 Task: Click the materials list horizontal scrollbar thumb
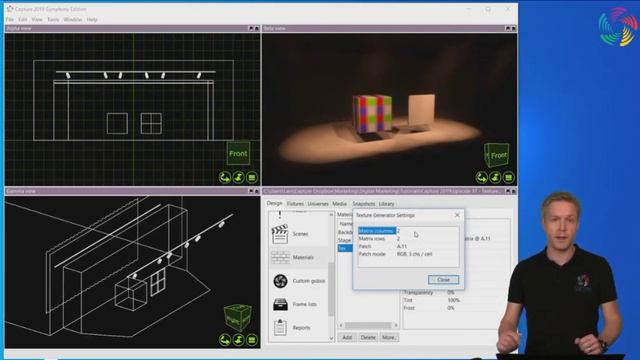tap(368, 325)
